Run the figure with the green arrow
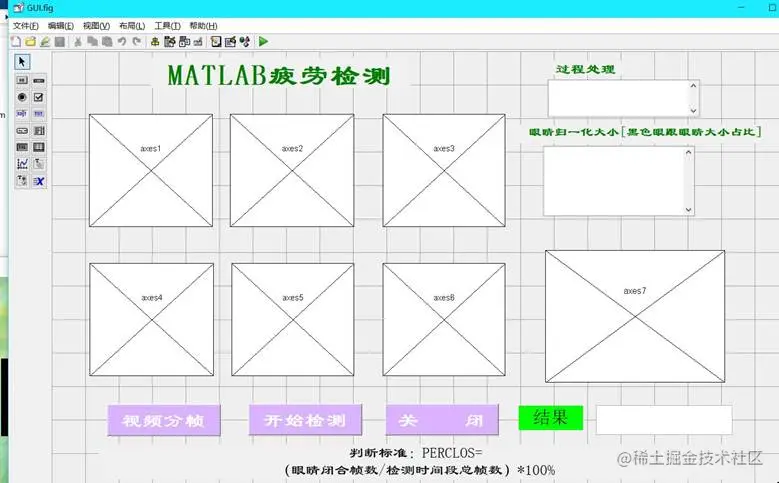 [x=263, y=42]
